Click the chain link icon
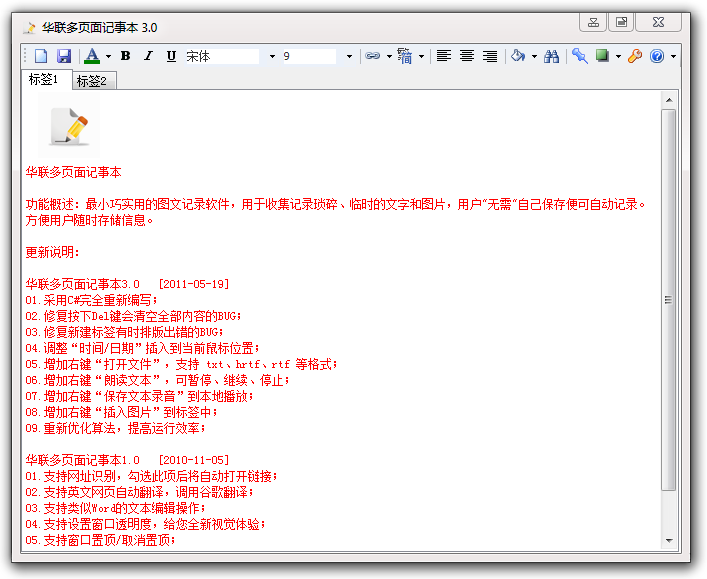The width and height of the screenshot is (707, 579). (x=372, y=56)
